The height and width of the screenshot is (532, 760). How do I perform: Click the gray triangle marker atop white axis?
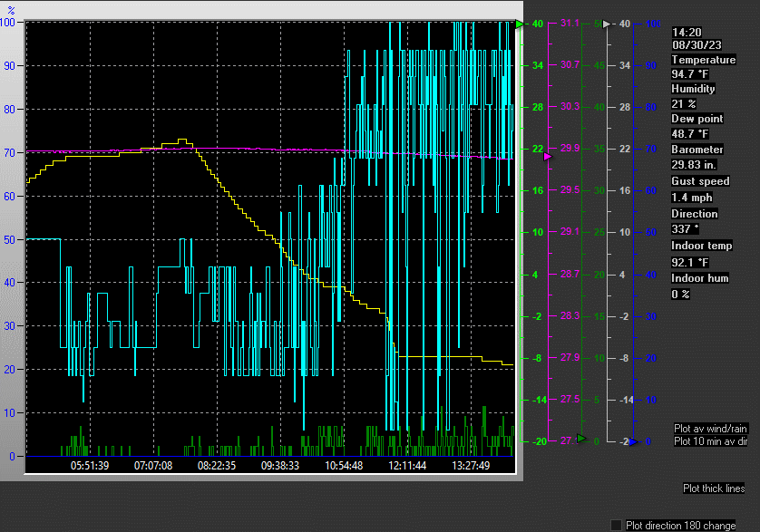[x=607, y=24]
